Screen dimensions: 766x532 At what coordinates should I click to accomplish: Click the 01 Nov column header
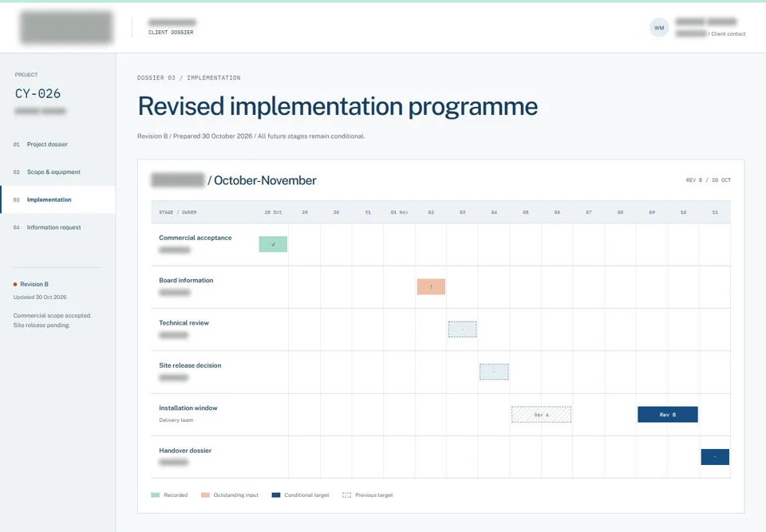tap(399, 212)
